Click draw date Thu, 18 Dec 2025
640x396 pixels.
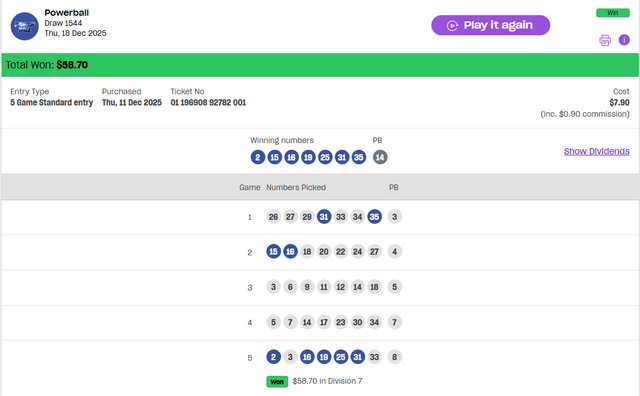[x=76, y=33]
